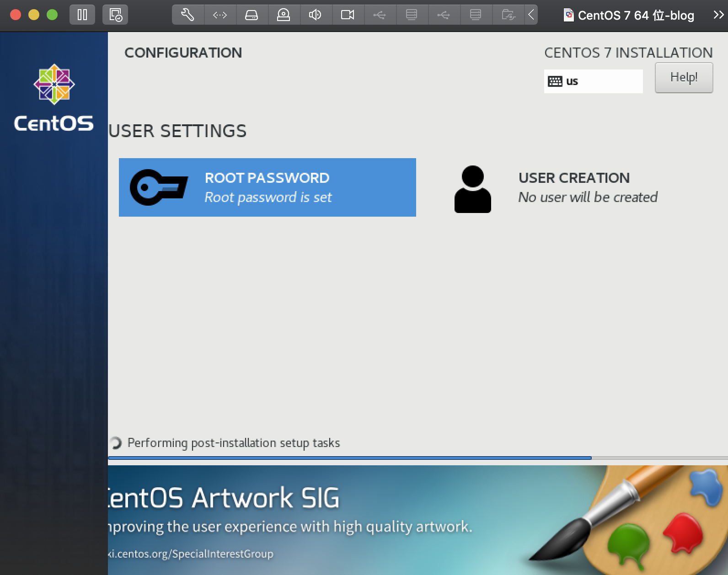This screenshot has height=575, width=728.
Task: Click the CD/DVD drive toolbar icon
Action: pos(284,15)
